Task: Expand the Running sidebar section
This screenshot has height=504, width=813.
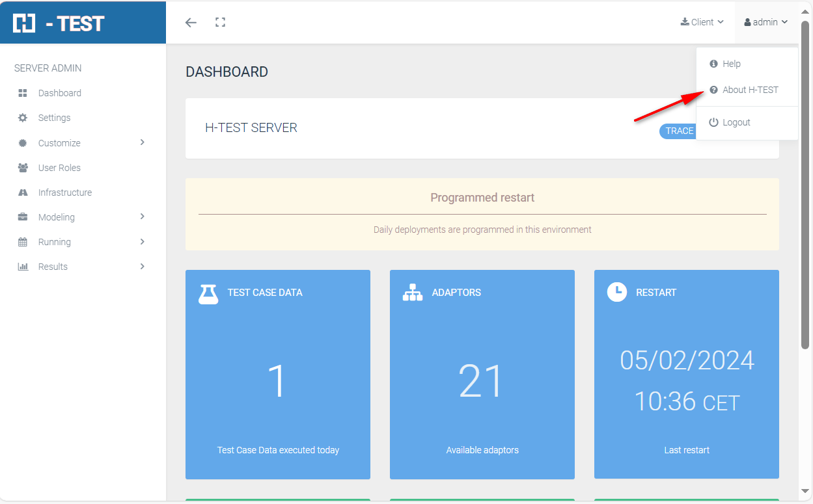Action: coord(142,241)
